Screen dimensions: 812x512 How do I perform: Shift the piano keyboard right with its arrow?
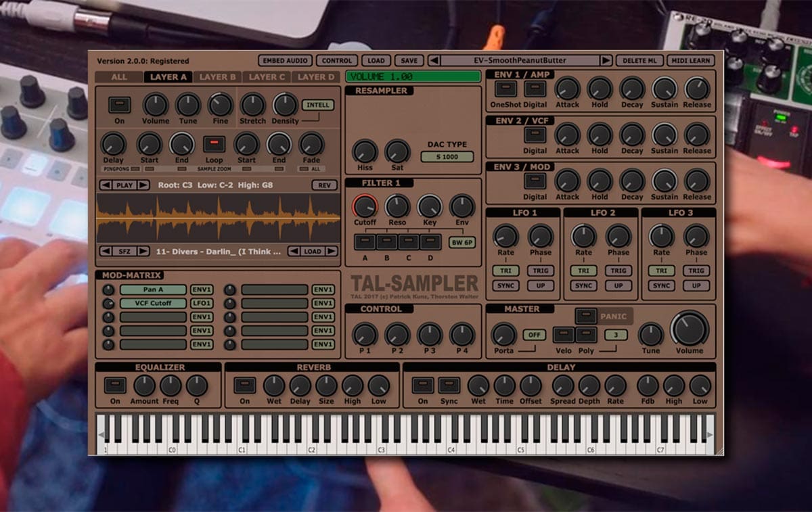pos(709,436)
